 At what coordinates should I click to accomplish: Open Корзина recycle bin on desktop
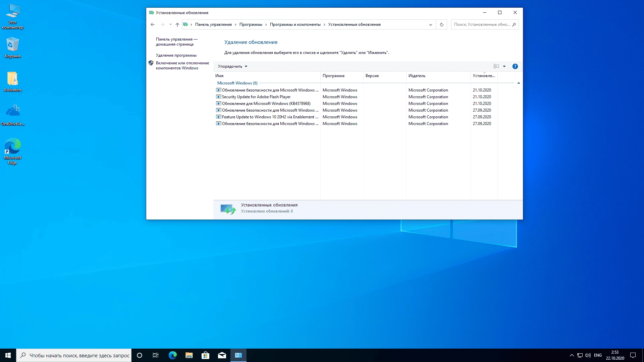13,48
